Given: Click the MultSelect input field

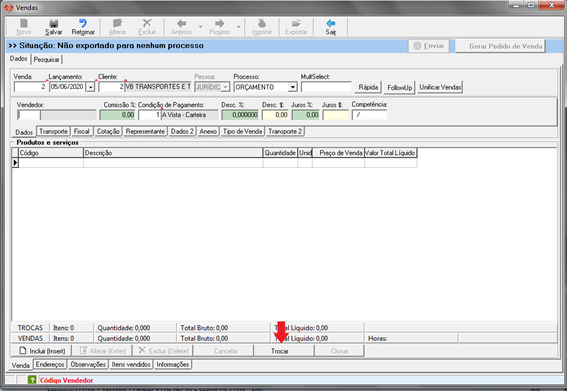Looking at the screenshot, I should pos(326,87).
